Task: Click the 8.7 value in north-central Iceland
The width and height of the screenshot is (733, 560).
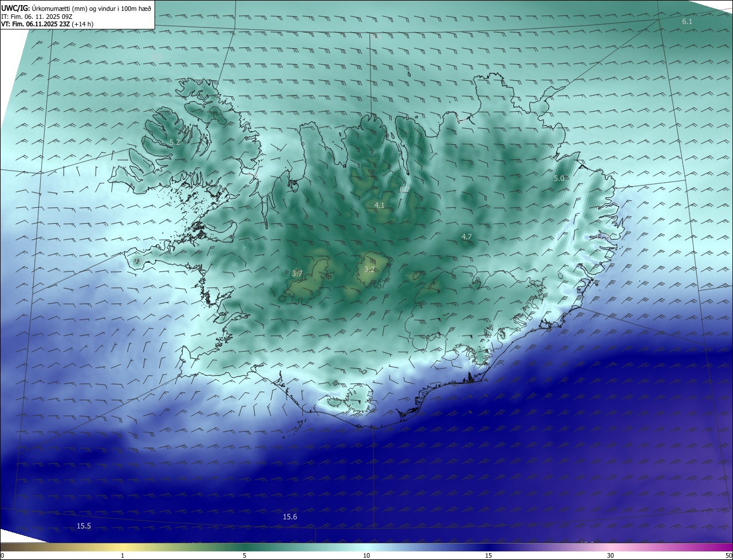Action: 404,189
